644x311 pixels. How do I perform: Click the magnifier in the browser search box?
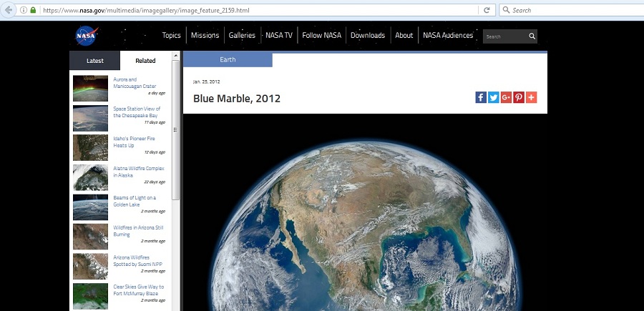[506, 10]
